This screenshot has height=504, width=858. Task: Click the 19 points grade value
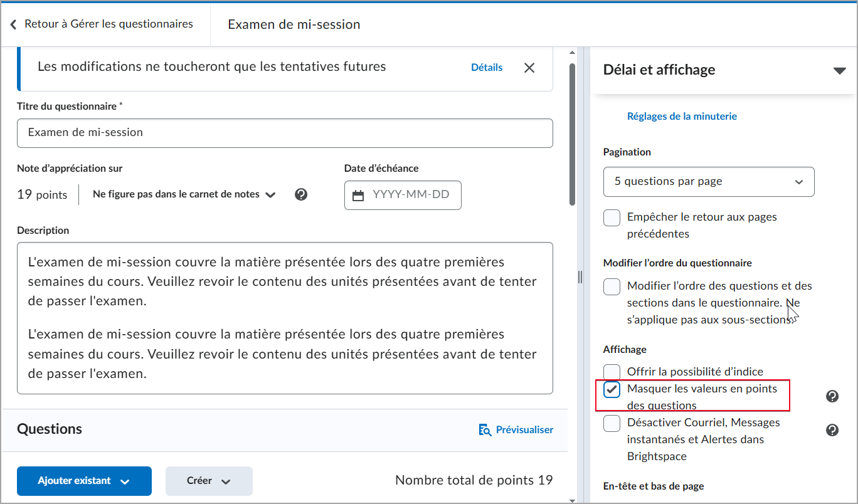click(x=42, y=195)
